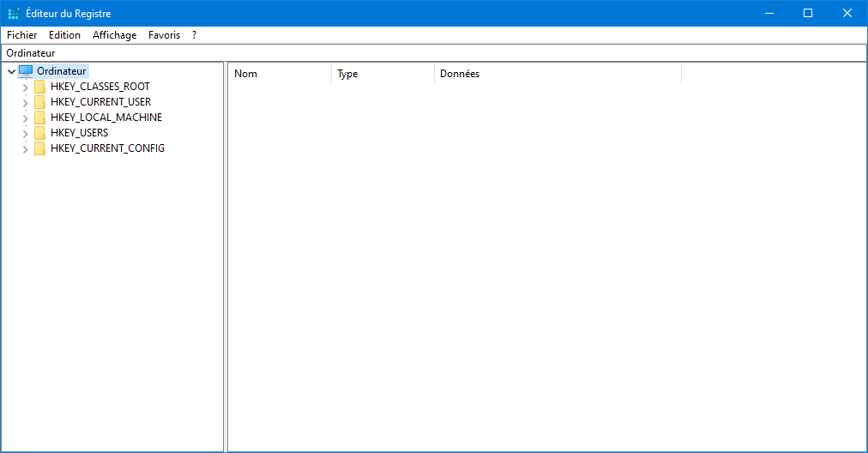This screenshot has width=868, height=453.
Task: Click the HKEY_LOCAL_MACHINE folder icon
Action: point(39,118)
